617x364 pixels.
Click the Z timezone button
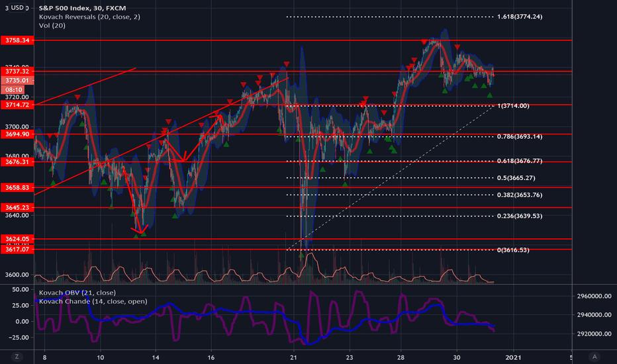pyautogui.click(x=17, y=357)
